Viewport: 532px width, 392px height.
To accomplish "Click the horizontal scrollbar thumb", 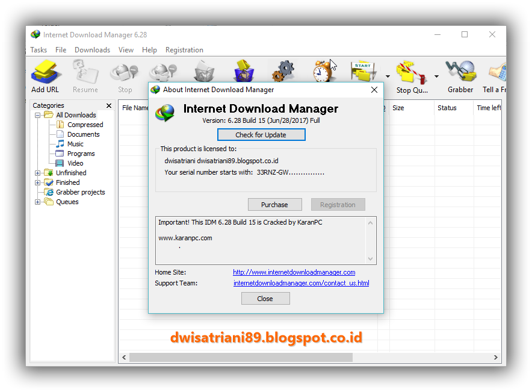I will coord(241,358).
